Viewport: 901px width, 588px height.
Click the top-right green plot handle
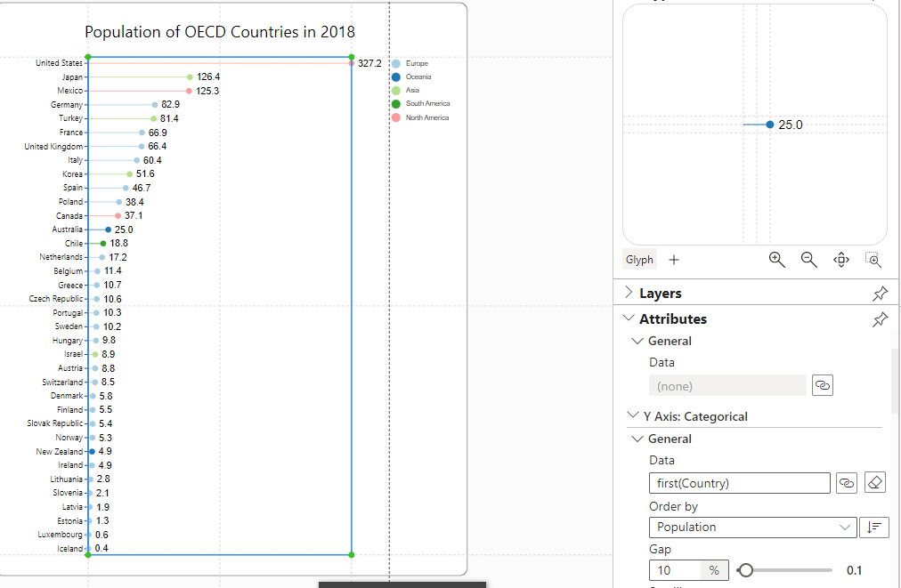click(x=351, y=57)
